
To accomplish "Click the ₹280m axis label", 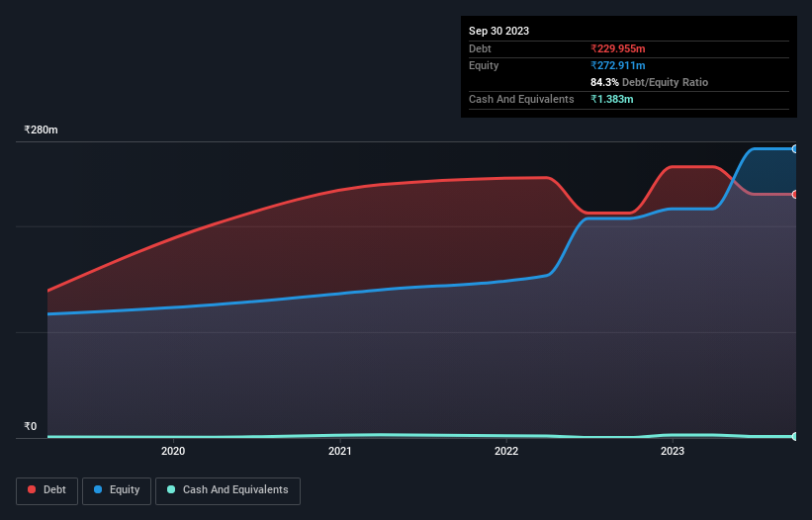I will pyautogui.click(x=41, y=130).
